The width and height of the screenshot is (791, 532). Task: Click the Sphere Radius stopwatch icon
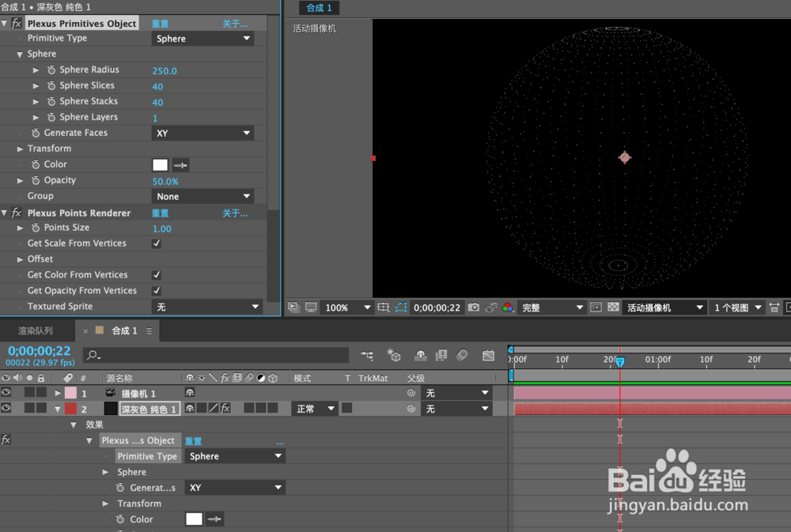click(51, 70)
